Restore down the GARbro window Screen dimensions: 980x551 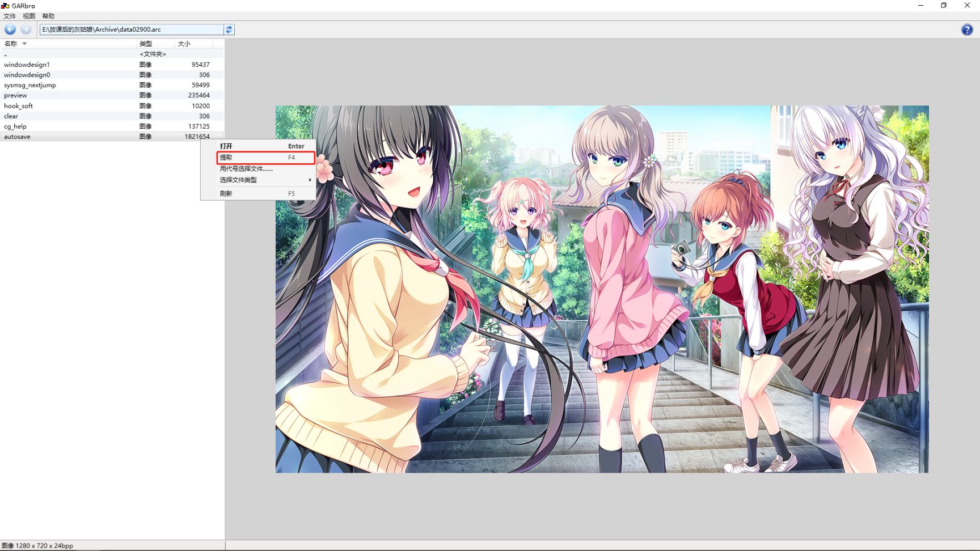click(944, 6)
